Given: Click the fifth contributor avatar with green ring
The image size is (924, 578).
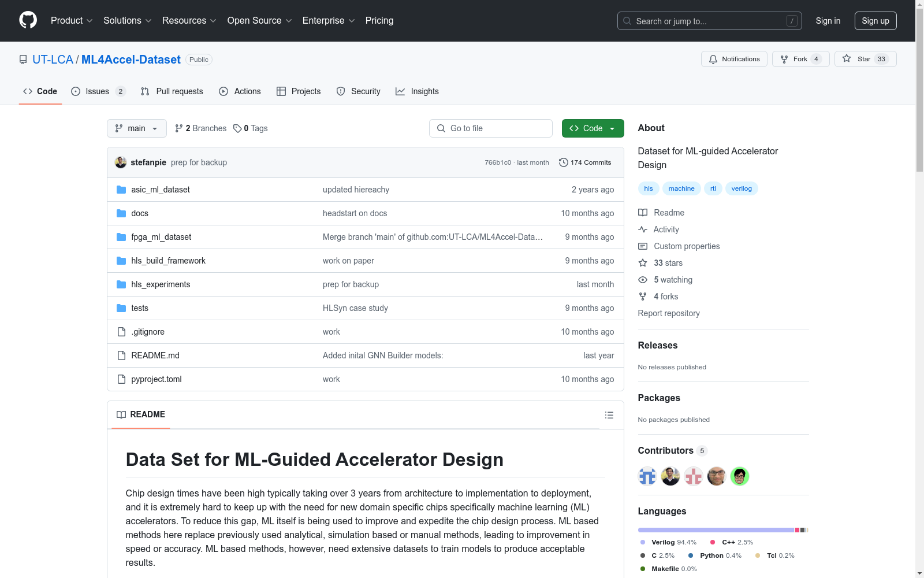Looking at the screenshot, I should (740, 476).
